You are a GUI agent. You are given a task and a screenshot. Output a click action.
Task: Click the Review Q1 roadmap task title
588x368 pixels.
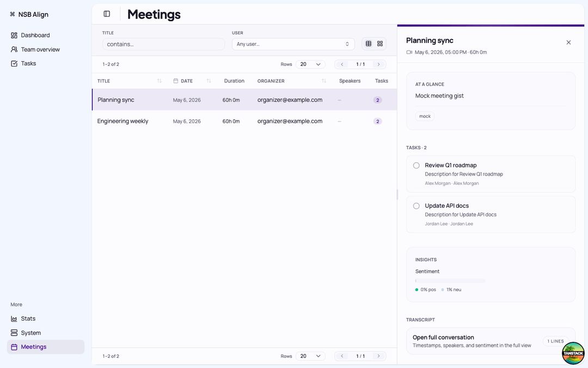coord(451,165)
